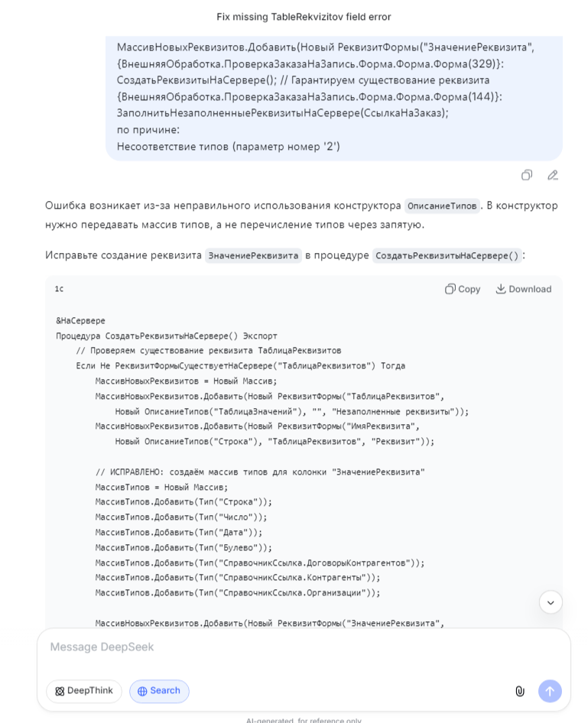Click the inline code "СоздатьРеквизитыНаСервере()" in the response text
The image size is (588, 723).
pos(447,255)
